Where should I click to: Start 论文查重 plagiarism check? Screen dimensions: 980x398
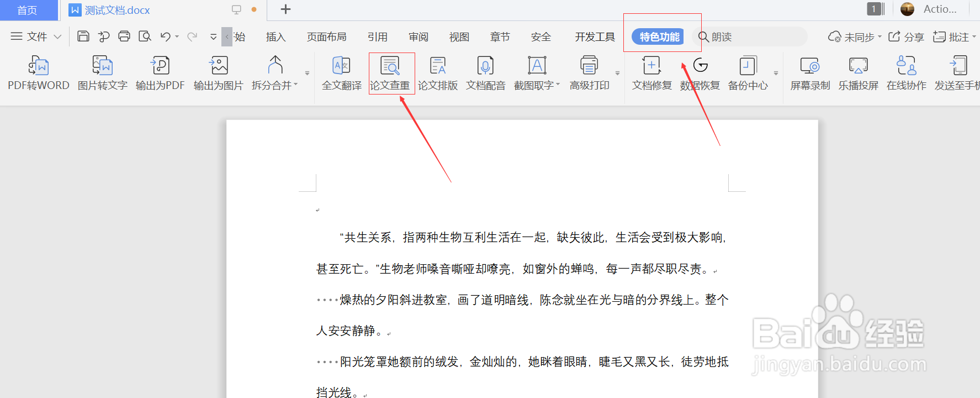pos(390,73)
